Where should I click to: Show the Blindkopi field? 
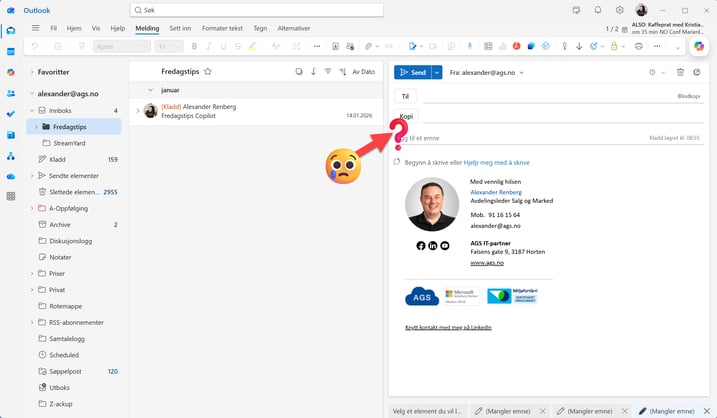[x=688, y=96]
